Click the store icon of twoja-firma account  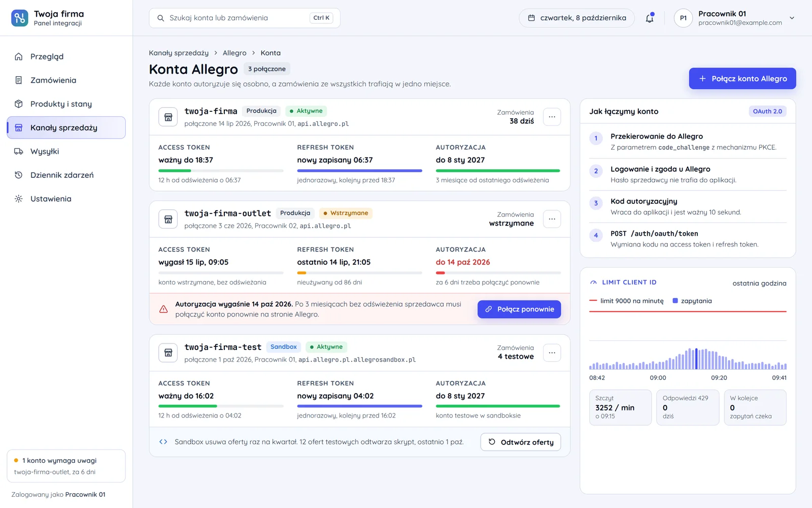coord(168,117)
